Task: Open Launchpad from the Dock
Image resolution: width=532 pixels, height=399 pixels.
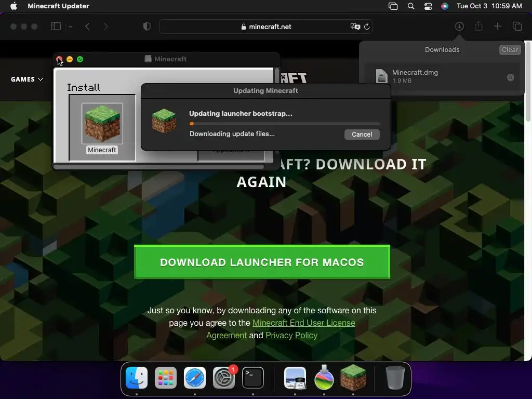Action: click(x=166, y=378)
